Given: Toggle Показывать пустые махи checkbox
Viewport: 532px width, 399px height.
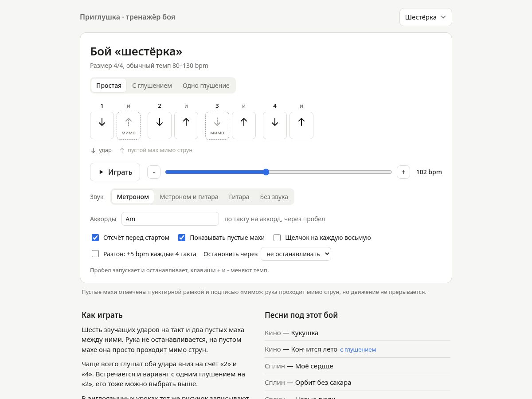Looking at the screenshot, I should click(182, 238).
